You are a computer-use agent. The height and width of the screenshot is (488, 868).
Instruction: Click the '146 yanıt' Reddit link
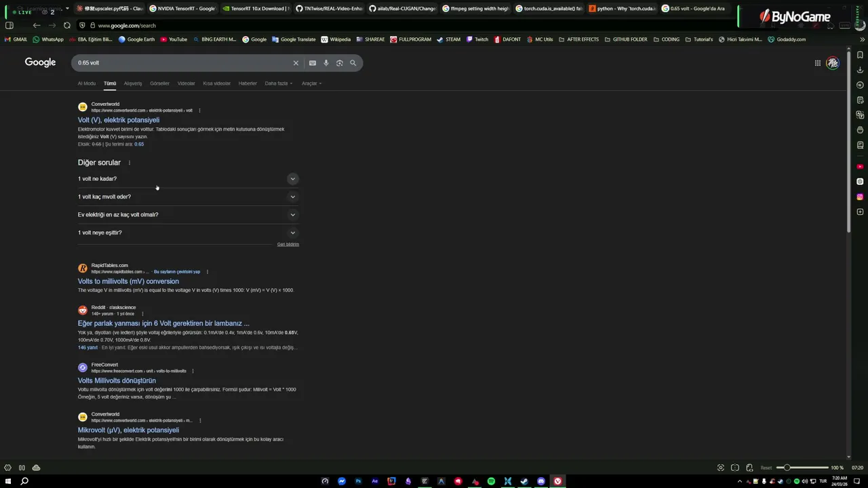pos(87,348)
